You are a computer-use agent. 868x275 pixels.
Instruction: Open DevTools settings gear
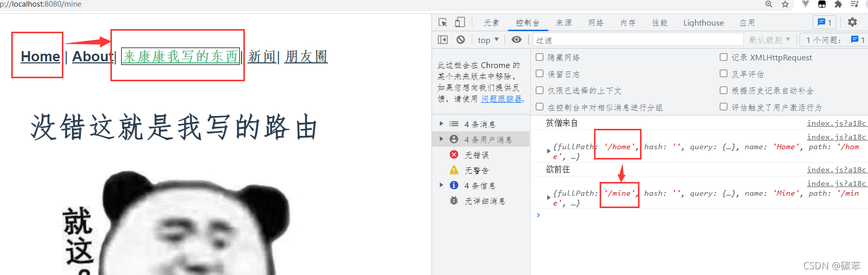click(852, 22)
